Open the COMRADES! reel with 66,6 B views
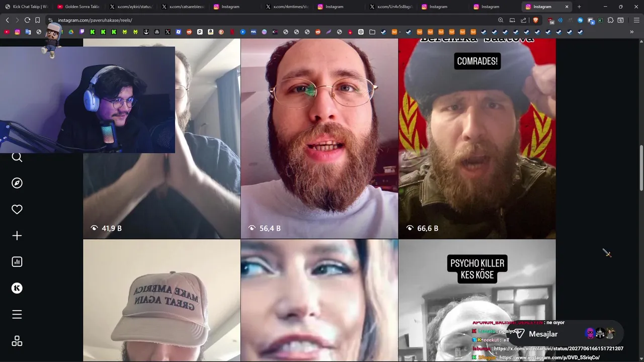The image size is (644, 362). point(477,138)
